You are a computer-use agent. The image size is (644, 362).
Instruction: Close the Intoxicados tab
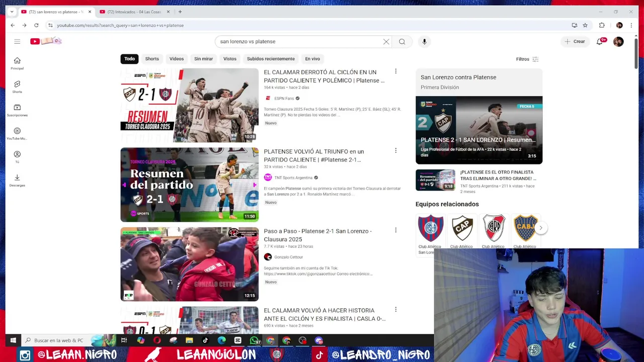[x=168, y=12]
